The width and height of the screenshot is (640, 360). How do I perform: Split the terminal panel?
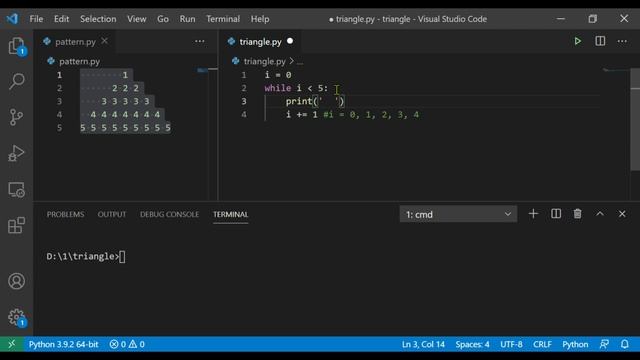pos(556,214)
